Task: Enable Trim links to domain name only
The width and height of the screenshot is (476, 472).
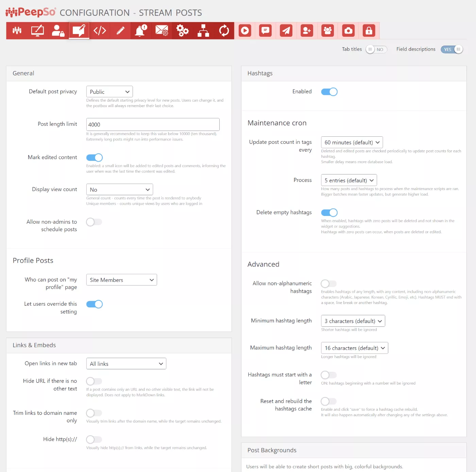Action: pyautogui.click(x=94, y=413)
